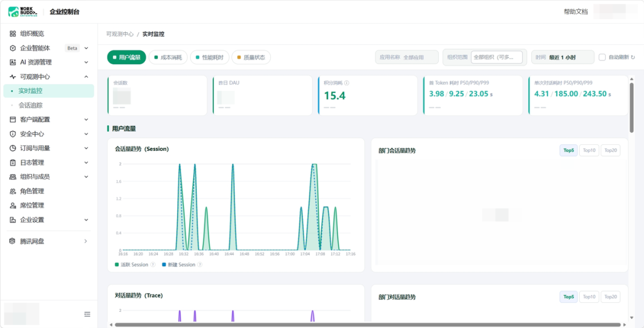This screenshot has width=644, height=328.
Task: Click the refresh icon after 自动刷新
Action: 633,57
